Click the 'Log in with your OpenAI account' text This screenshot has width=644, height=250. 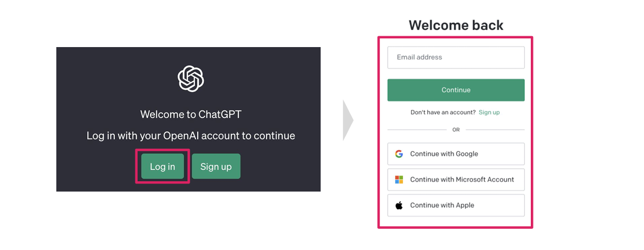click(x=191, y=136)
